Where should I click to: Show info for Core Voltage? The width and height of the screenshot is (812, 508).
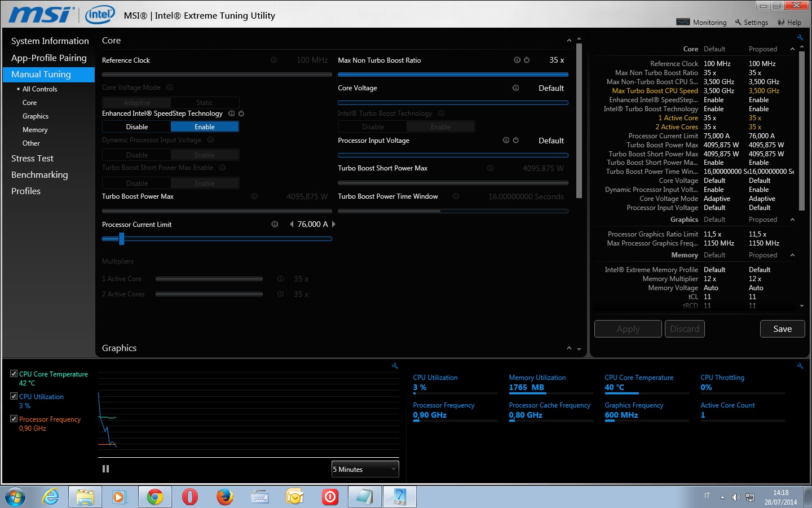tap(515, 88)
